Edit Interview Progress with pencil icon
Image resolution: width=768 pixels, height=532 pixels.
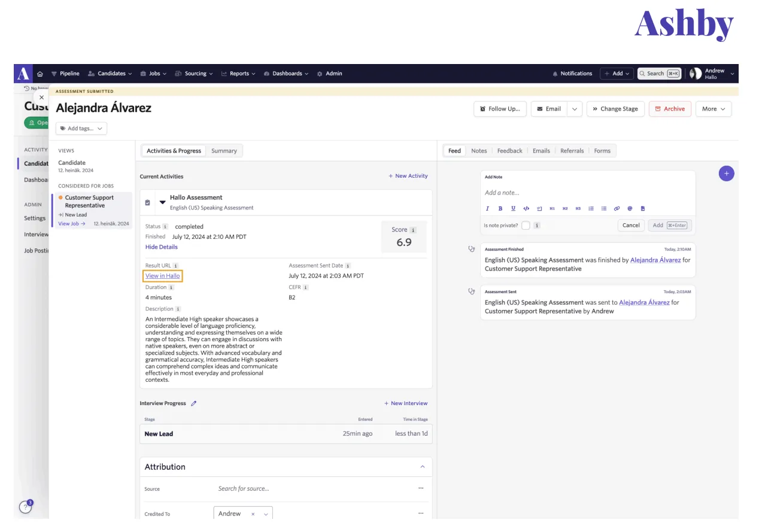193,403
